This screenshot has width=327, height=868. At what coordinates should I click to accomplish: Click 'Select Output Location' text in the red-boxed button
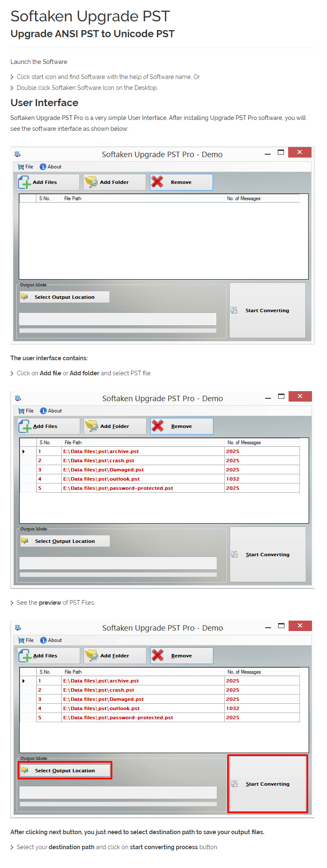click(65, 771)
